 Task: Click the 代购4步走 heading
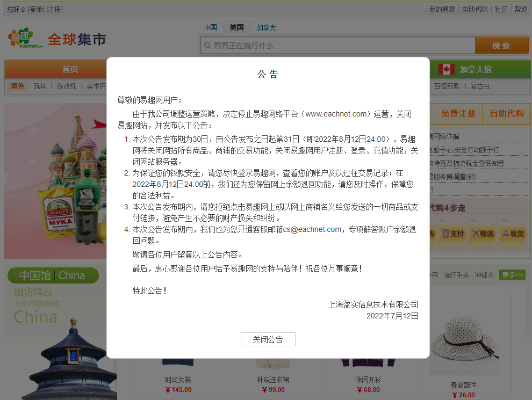(x=448, y=208)
